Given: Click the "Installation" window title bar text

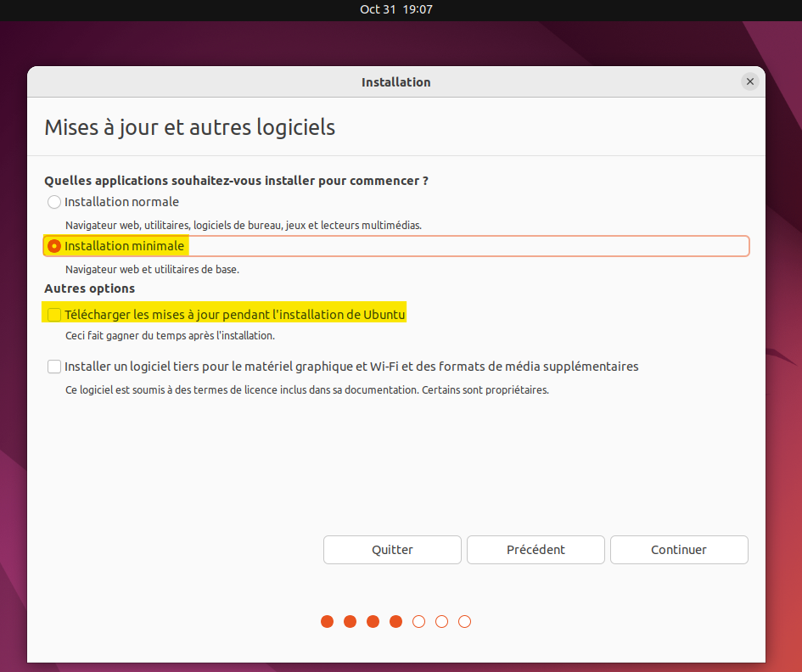Looking at the screenshot, I should point(395,82).
